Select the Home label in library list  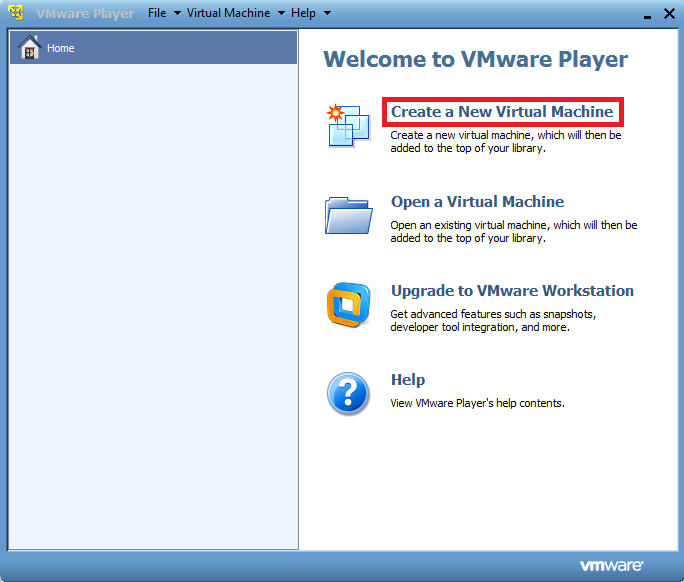pyautogui.click(x=61, y=48)
